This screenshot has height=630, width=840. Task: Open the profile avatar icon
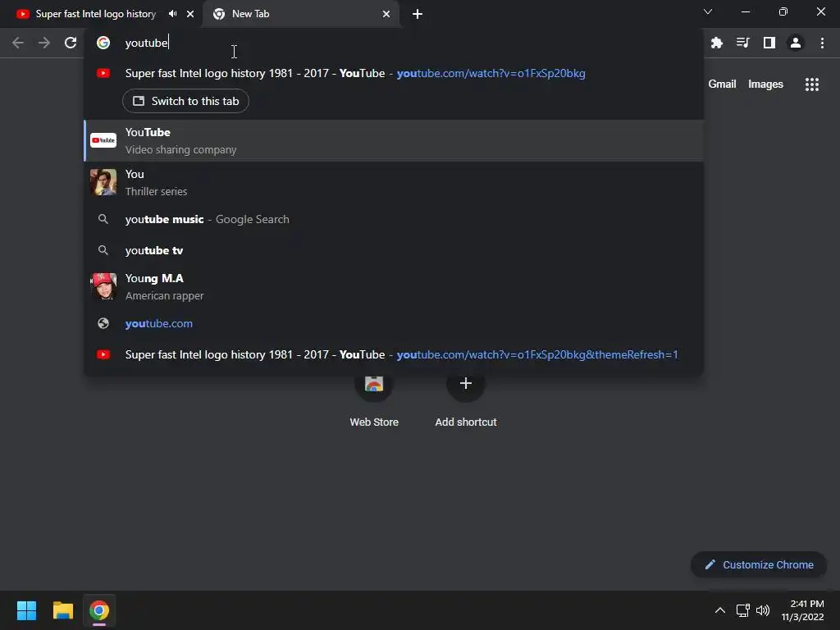pyautogui.click(x=796, y=43)
